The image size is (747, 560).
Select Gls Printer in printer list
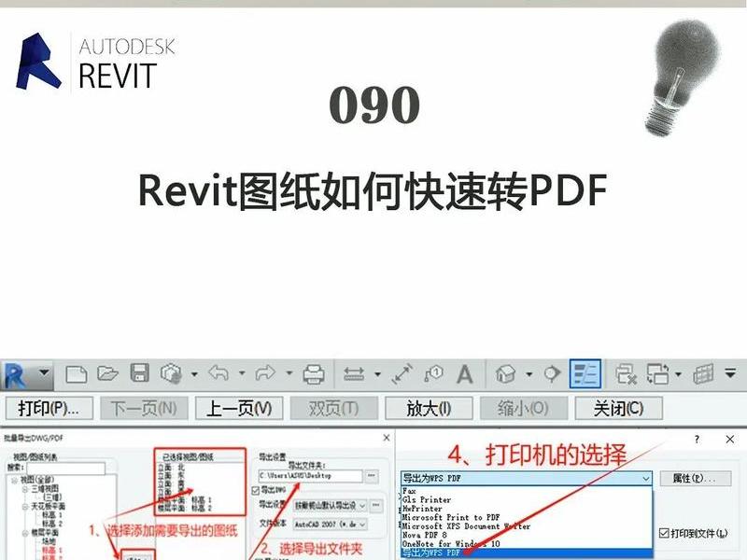(526, 499)
